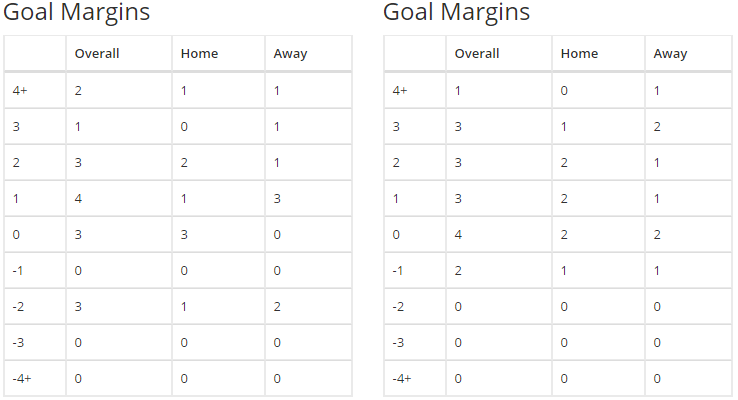Click the -4+ row label in left table
The image size is (738, 400).
(22, 378)
